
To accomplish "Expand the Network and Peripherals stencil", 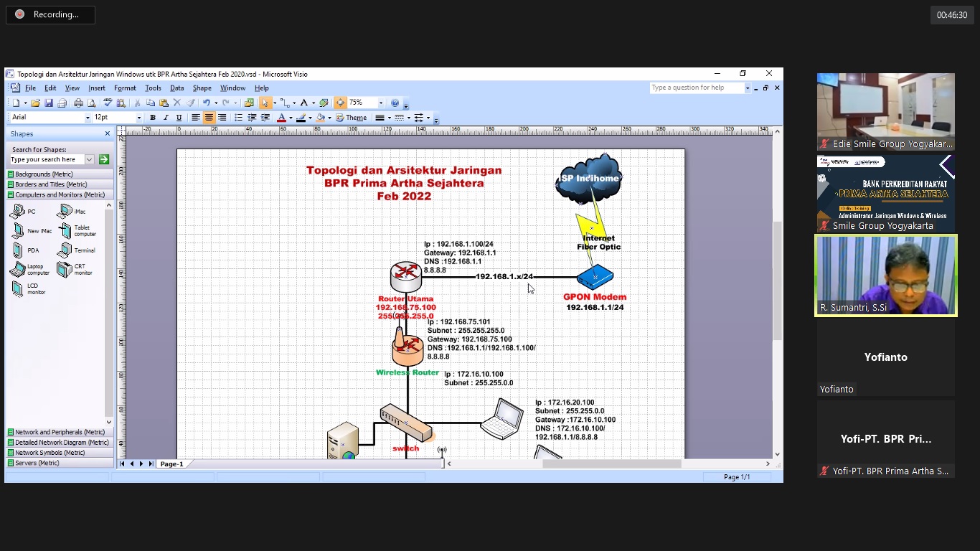I will tap(60, 432).
